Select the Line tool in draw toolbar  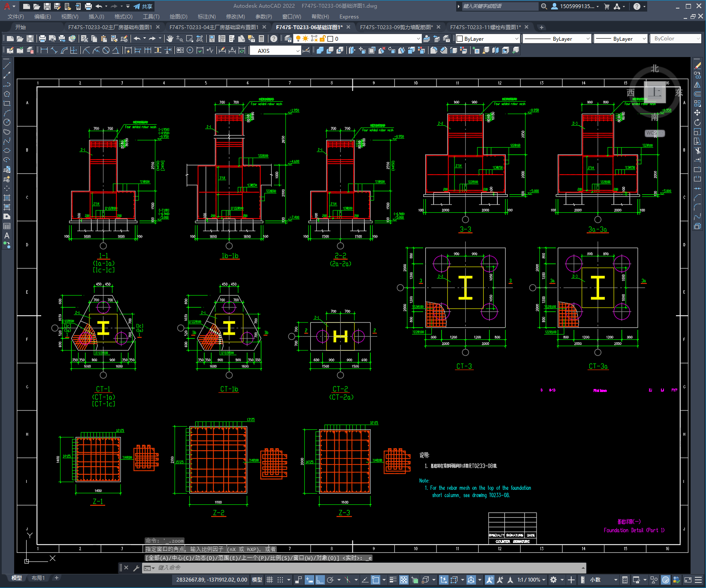[7, 66]
